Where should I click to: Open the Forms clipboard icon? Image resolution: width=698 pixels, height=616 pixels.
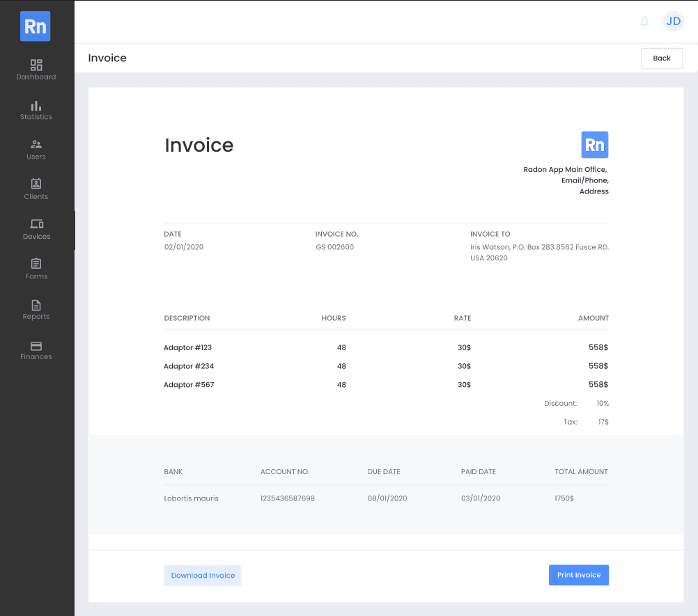pos(36,264)
